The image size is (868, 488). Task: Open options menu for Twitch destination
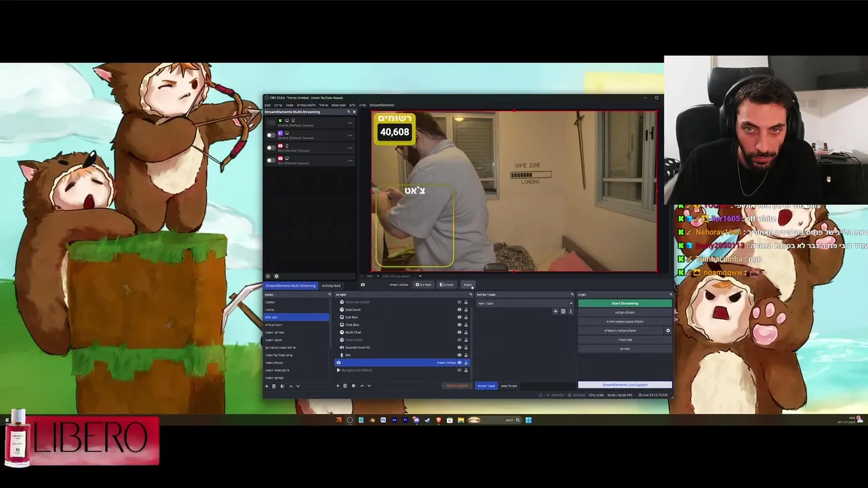point(350,136)
